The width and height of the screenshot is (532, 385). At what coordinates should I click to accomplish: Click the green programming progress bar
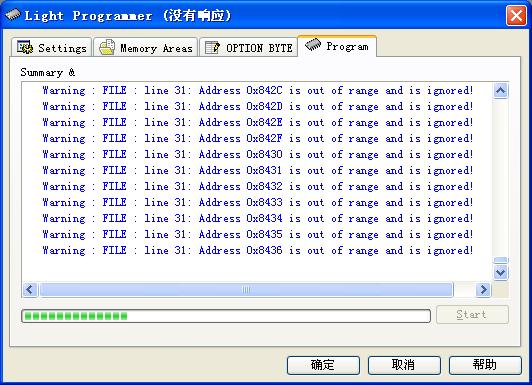(x=226, y=316)
